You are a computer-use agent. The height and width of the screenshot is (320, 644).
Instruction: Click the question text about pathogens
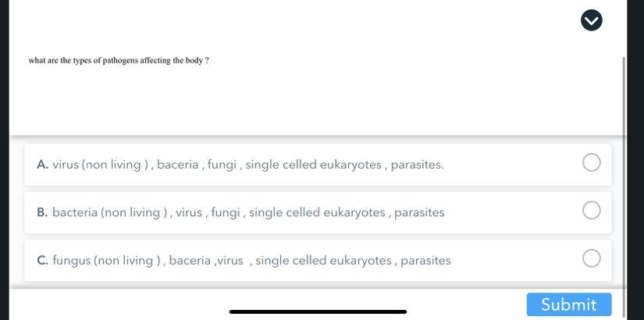(x=119, y=60)
